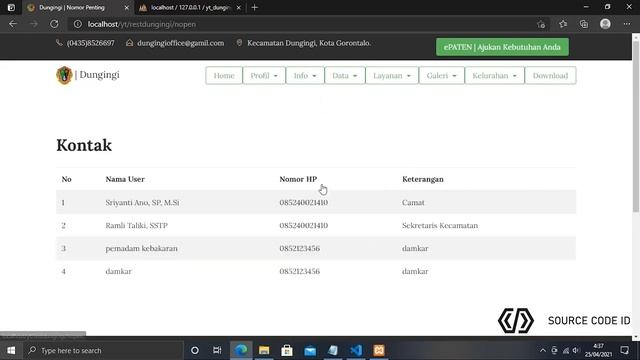The image size is (640, 360).
Task: Click the Sekretaris Kecamatan cell
Action: point(440,225)
